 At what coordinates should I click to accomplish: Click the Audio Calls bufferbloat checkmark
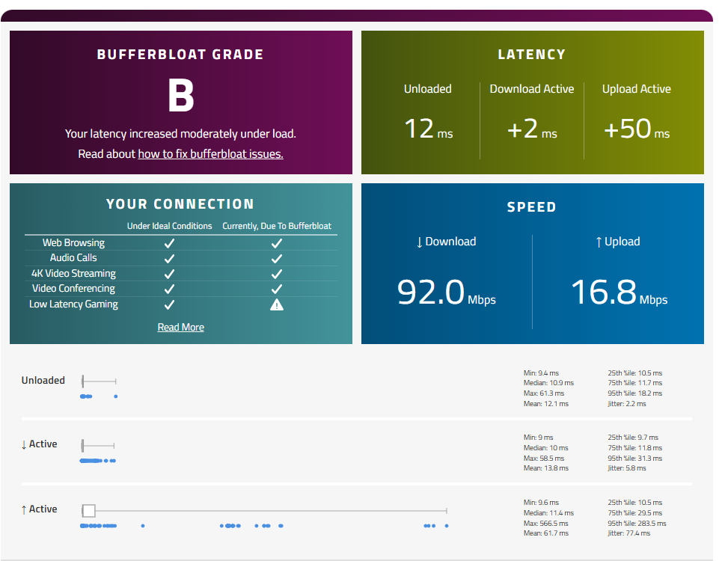[x=277, y=259]
